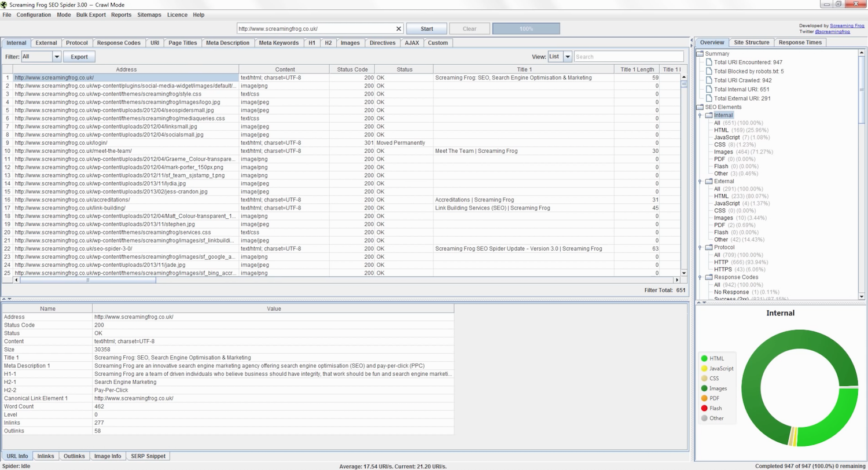This screenshot has width=868, height=470.
Task: Click the 100% crawl progress bar
Action: point(526,28)
